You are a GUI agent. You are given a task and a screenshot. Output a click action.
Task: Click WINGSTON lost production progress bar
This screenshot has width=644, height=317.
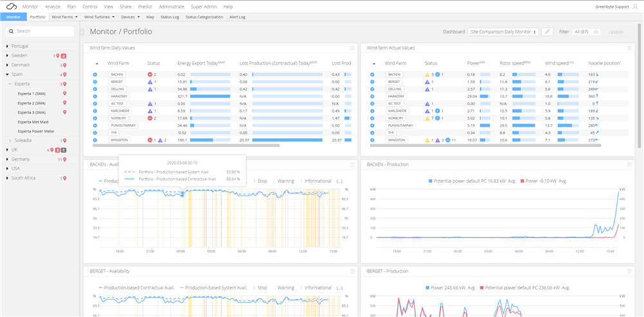(x=287, y=140)
